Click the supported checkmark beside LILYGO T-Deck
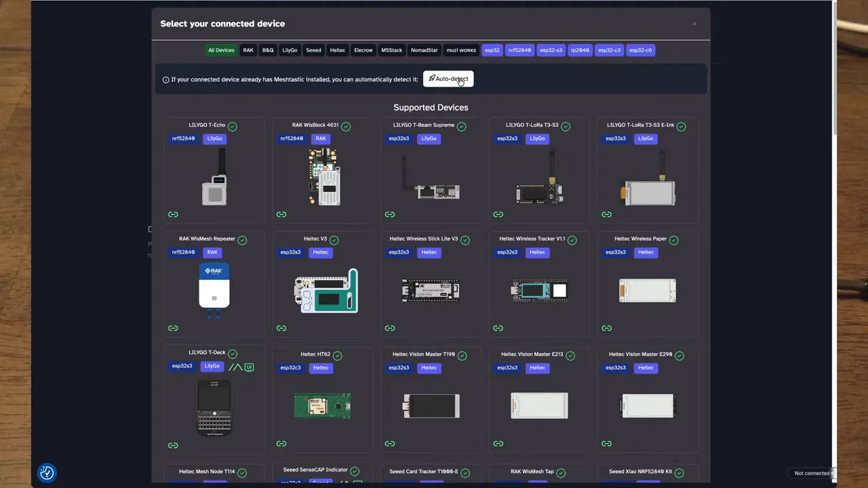The image size is (868, 488). 233,354
